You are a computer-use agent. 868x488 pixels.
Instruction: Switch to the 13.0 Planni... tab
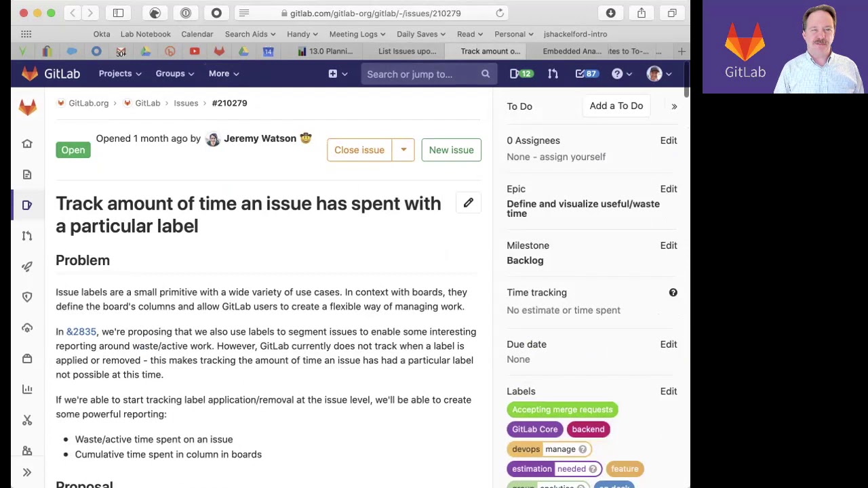(325, 51)
